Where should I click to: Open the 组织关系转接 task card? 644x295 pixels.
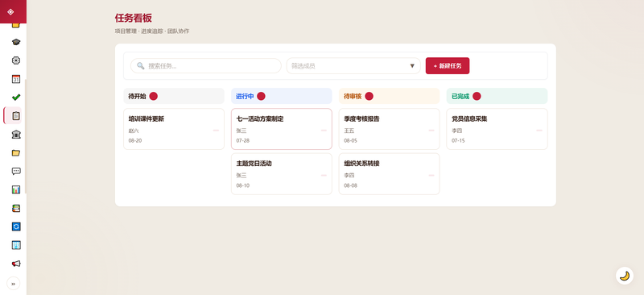(389, 173)
